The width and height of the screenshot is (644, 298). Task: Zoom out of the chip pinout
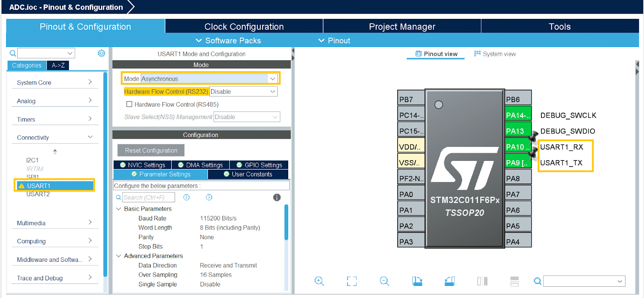coord(384,281)
